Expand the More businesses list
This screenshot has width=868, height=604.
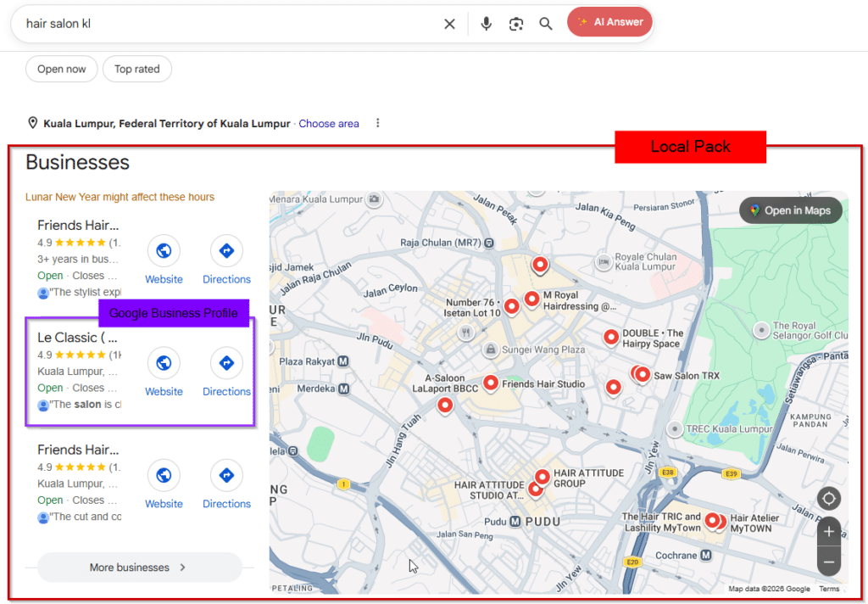point(140,568)
